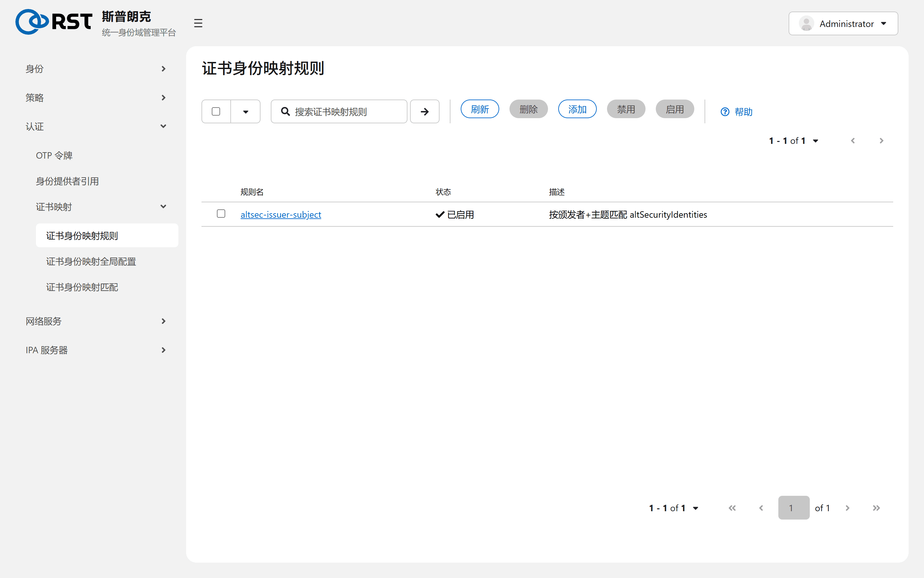Expand the 网络服务 menu section
This screenshot has width=924, height=578.
(x=96, y=321)
